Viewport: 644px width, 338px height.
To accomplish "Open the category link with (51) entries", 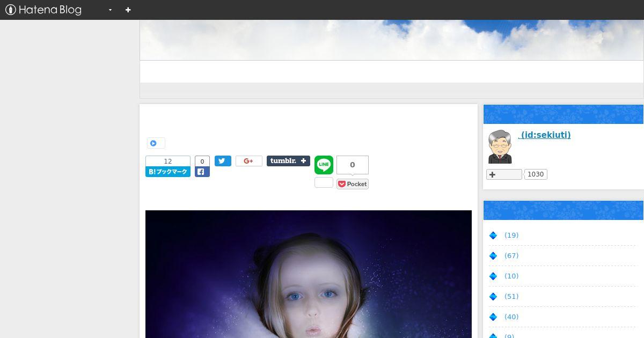I will [511, 296].
